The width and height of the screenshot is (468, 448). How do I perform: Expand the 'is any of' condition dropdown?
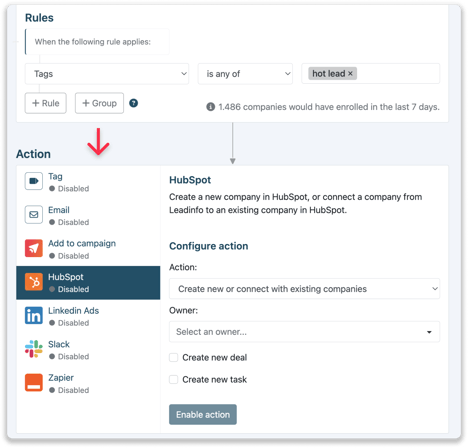pyautogui.click(x=245, y=74)
